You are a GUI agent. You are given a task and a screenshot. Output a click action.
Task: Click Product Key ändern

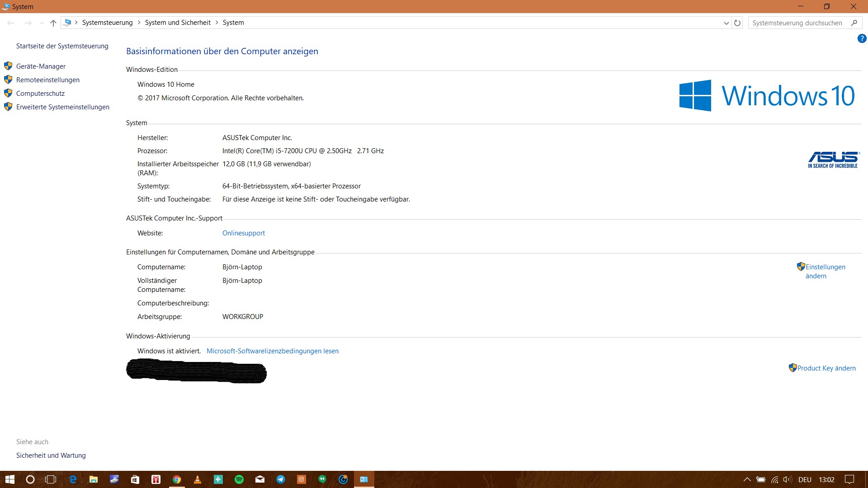pyautogui.click(x=826, y=368)
